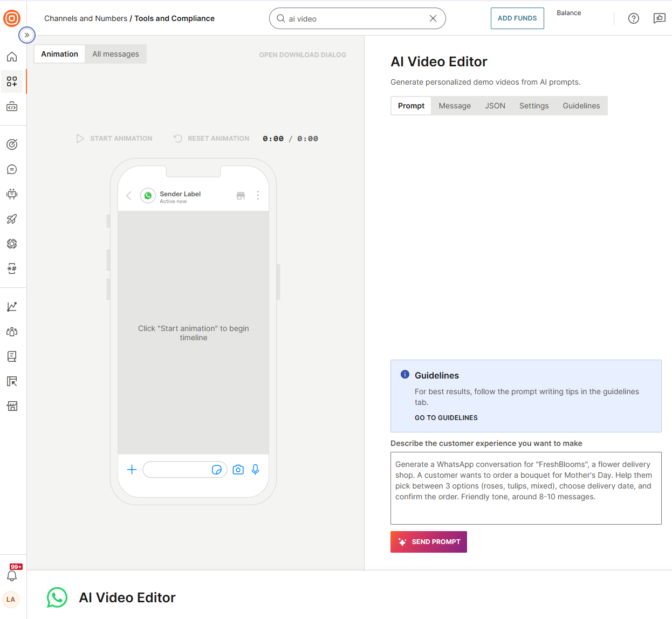Open the Home icon in the sidebar
Screen dimensions: 672x619
click(12, 57)
